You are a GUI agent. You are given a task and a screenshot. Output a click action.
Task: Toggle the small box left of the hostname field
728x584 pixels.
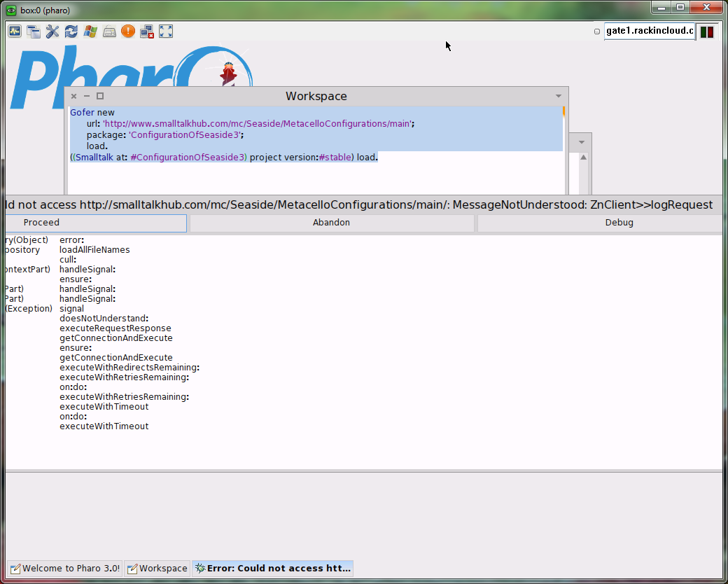point(597,32)
